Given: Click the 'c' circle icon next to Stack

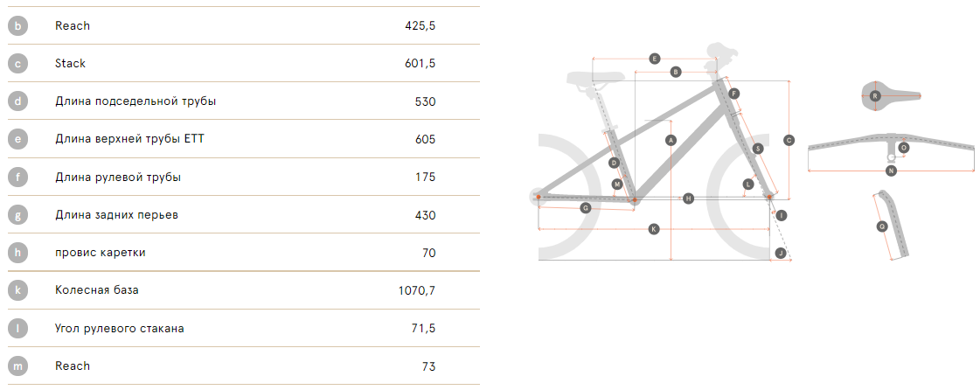Looking at the screenshot, I should [17, 64].
